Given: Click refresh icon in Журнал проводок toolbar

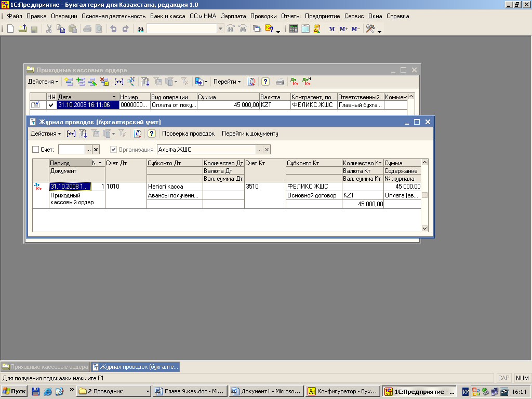Looking at the screenshot, I should click(138, 134).
